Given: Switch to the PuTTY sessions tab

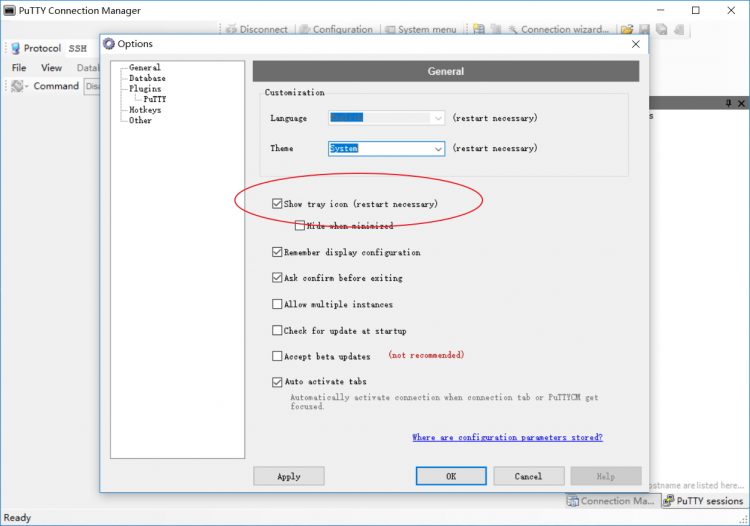Looking at the screenshot, I should tap(703, 501).
